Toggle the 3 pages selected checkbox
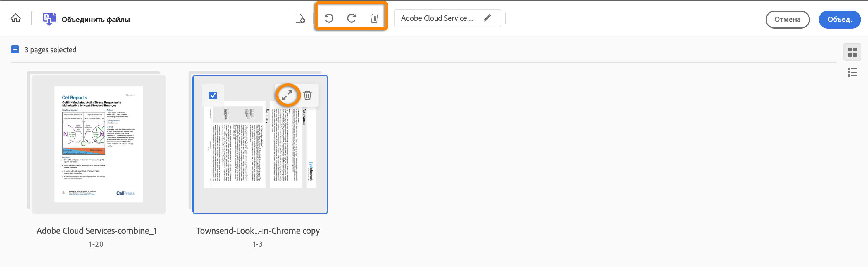The height and width of the screenshot is (267, 868). coord(15,50)
